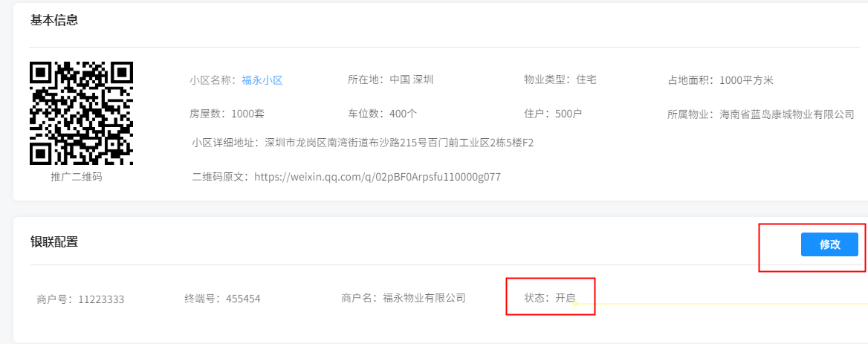This screenshot has width=868, height=344.
Task: Click the promotion QR code image
Action: (x=81, y=113)
